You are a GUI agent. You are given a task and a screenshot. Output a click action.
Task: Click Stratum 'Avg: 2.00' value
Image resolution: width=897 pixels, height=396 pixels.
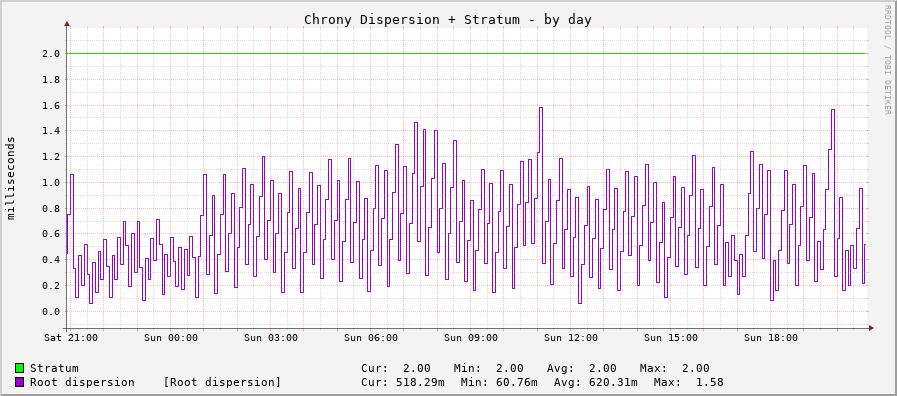pos(581,369)
